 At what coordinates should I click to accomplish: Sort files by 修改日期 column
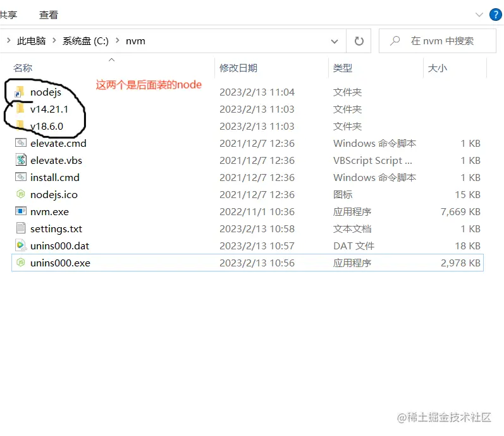tap(238, 68)
